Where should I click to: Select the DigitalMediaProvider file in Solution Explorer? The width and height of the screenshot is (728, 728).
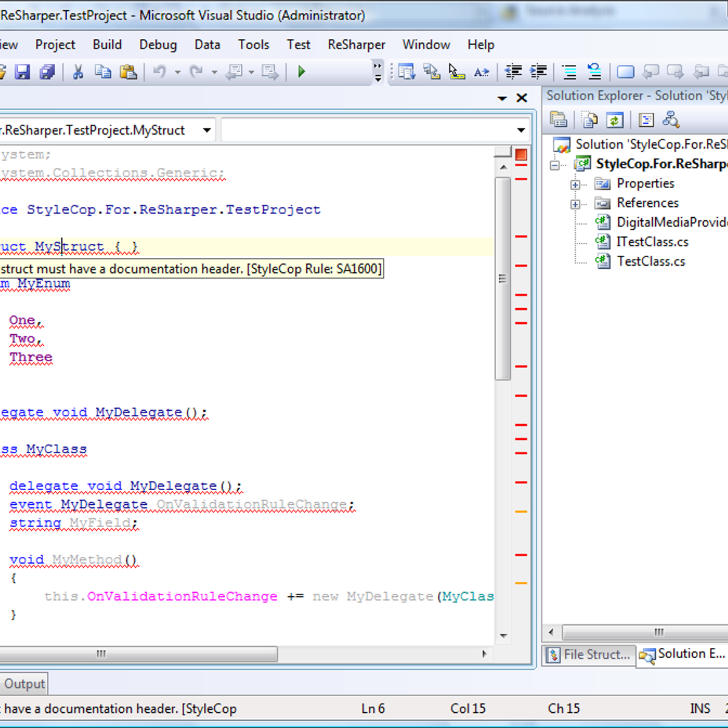672,223
